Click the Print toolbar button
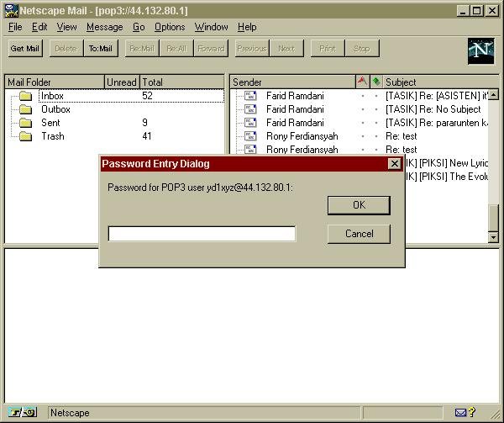 point(328,49)
